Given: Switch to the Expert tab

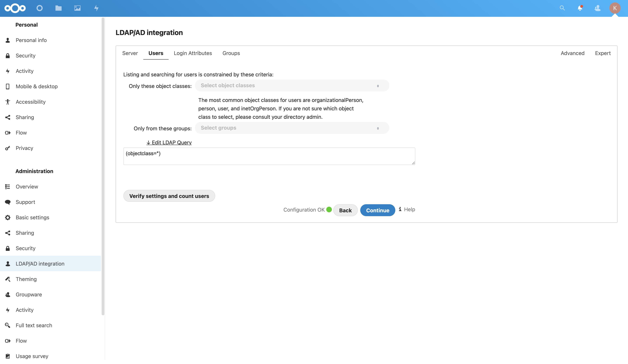Looking at the screenshot, I should click(x=602, y=53).
